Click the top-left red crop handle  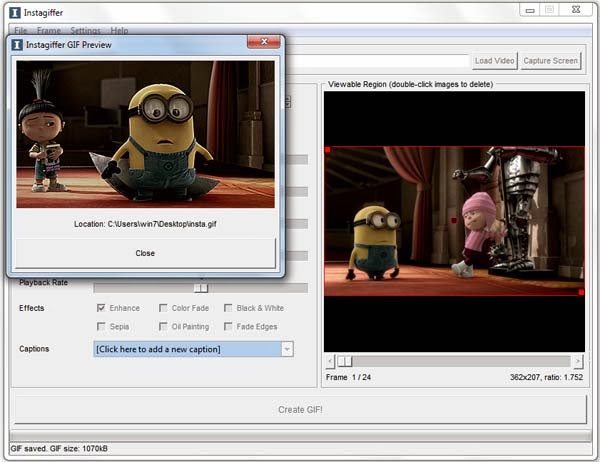(328, 150)
